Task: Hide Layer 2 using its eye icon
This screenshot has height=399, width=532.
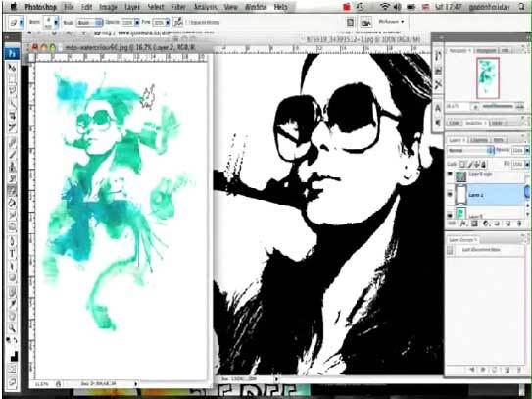Action: [x=450, y=194]
